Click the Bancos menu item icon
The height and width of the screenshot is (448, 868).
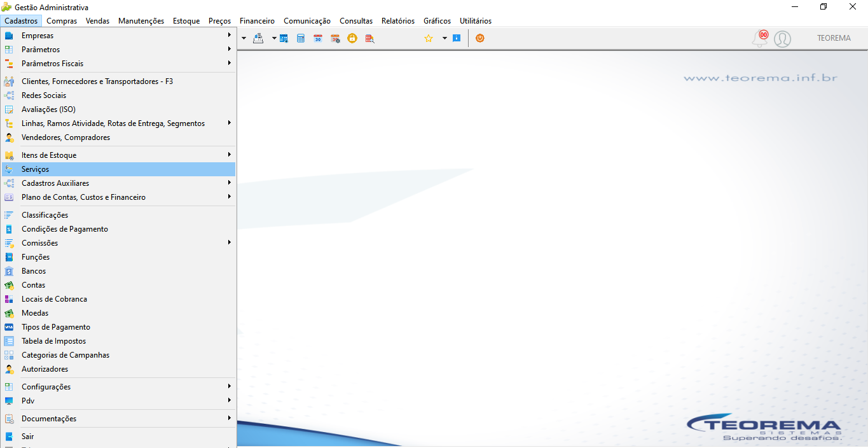click(x=9, y=271)
